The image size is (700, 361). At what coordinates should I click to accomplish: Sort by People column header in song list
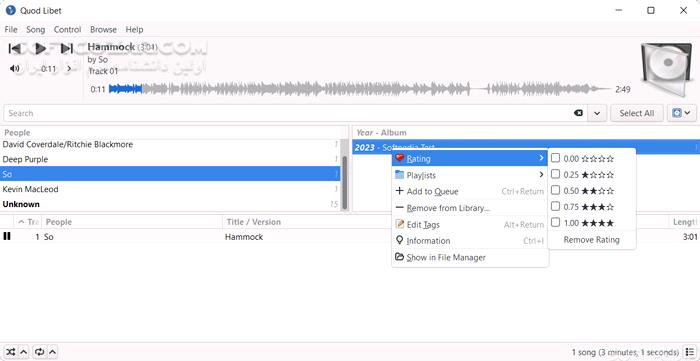[x=132, y=222]
